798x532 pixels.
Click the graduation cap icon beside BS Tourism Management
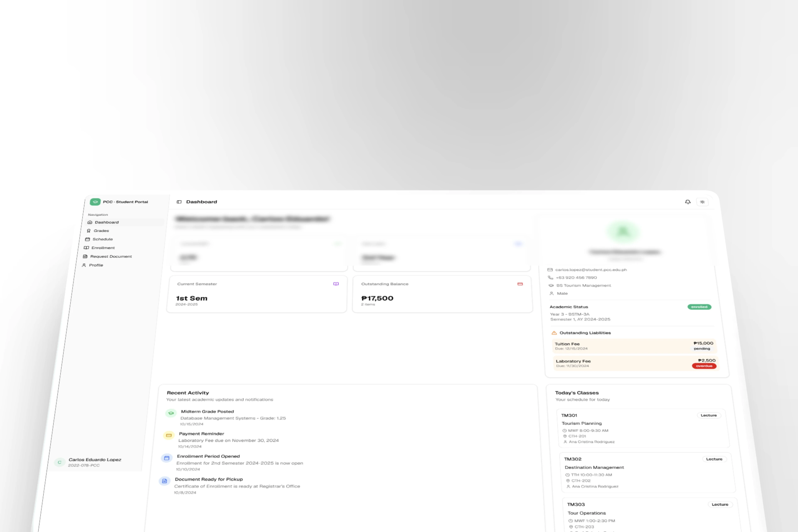point(551,286)
